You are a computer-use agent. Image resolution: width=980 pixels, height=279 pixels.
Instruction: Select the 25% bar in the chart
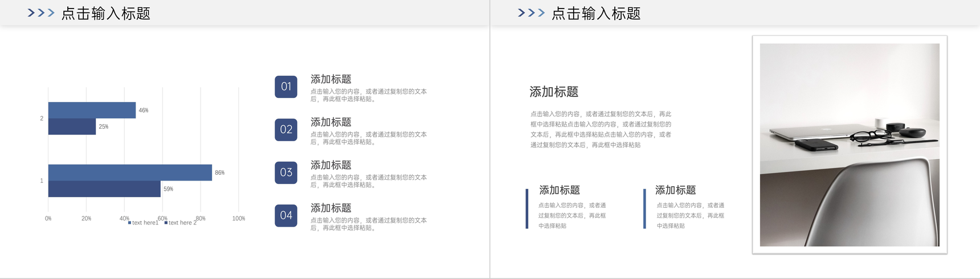(x=72, y=126)
